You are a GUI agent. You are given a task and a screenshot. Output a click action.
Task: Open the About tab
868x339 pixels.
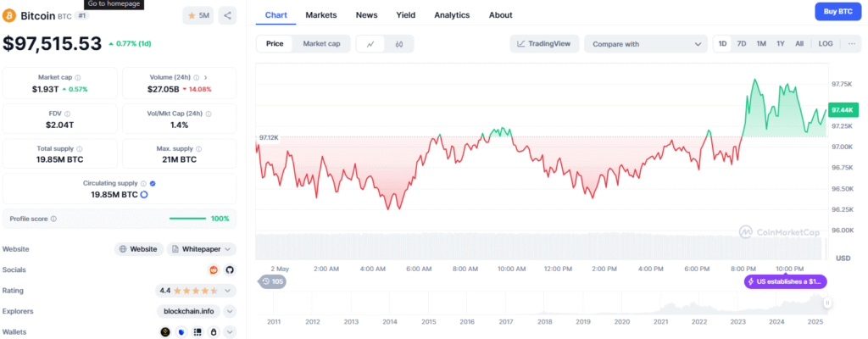click(x=500, y=15)
